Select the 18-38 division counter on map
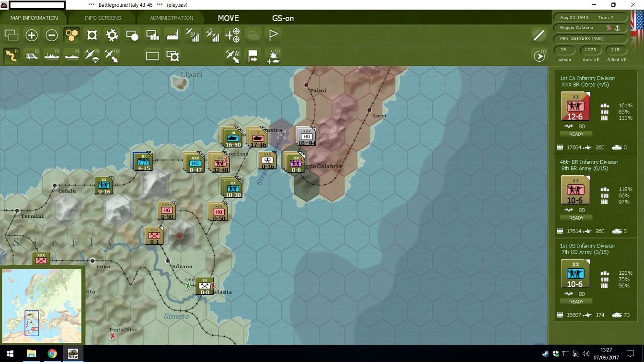The width and height of the screenshot is (644, 362). click(x=232, y=188)
